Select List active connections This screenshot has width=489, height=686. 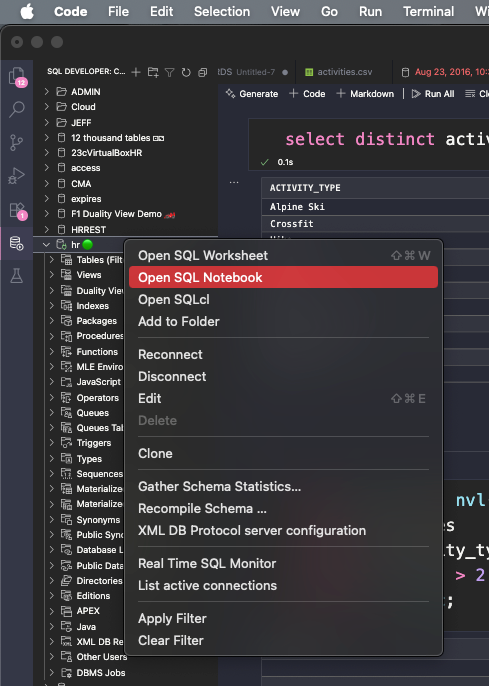pyautogui.click(x=283, y=585)
